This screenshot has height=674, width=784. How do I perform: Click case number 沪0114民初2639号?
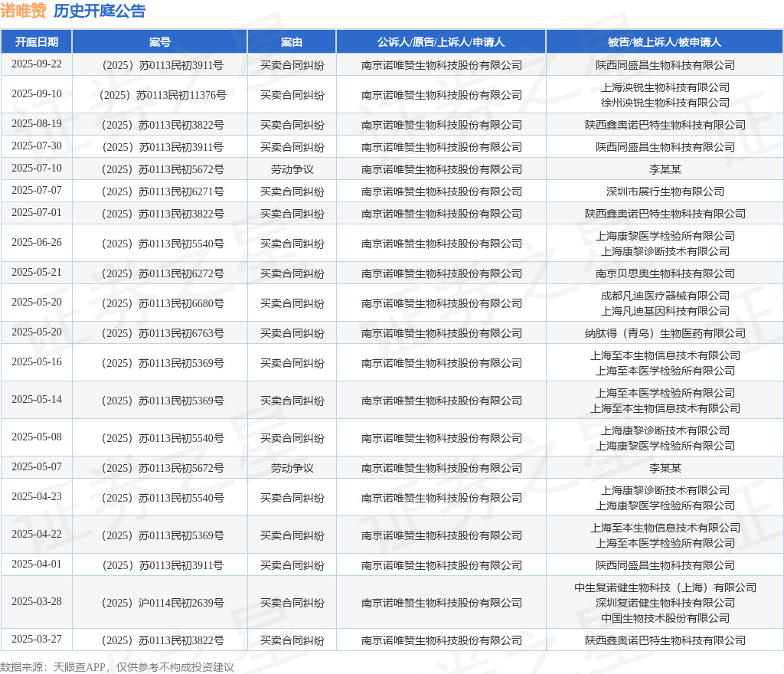click(162, 603)
